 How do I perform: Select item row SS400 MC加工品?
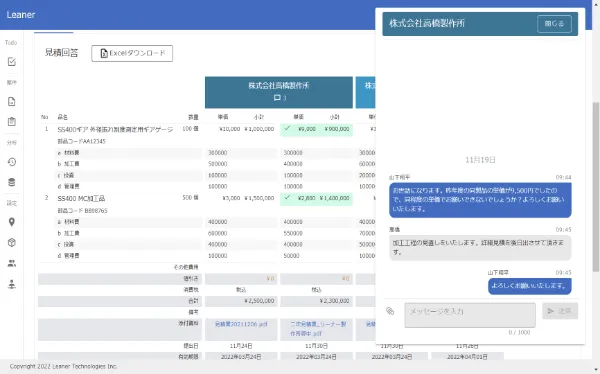(x=81, y=198)
